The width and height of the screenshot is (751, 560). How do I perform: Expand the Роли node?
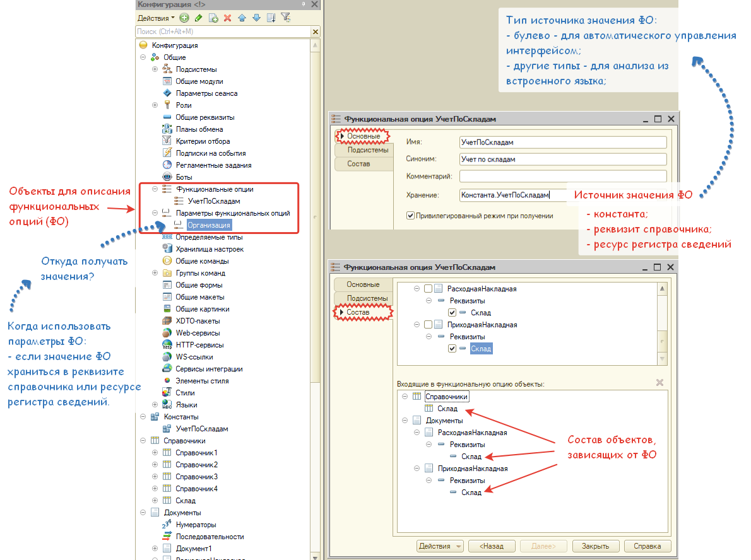click(155, 105)
